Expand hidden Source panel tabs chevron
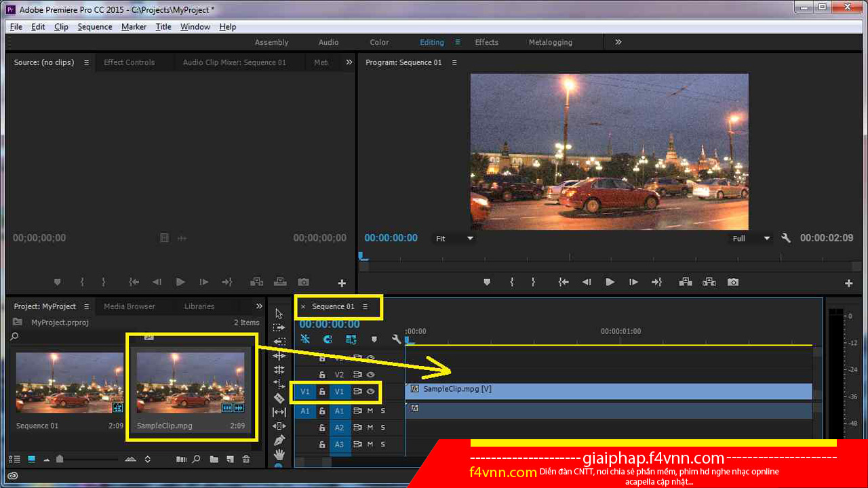Image resolution: width=868 pixels, height=488 pixels. tap(349, 62)
